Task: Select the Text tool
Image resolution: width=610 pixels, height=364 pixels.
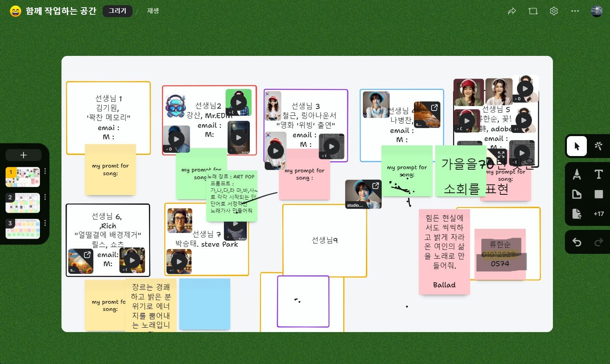Action: 598,174
